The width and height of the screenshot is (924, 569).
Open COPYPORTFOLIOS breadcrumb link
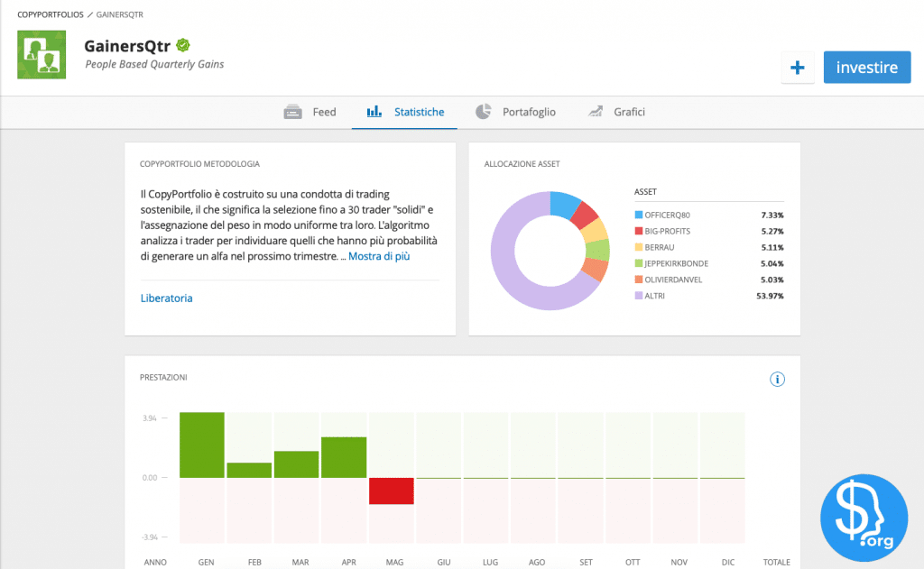[x=51, y=14]
